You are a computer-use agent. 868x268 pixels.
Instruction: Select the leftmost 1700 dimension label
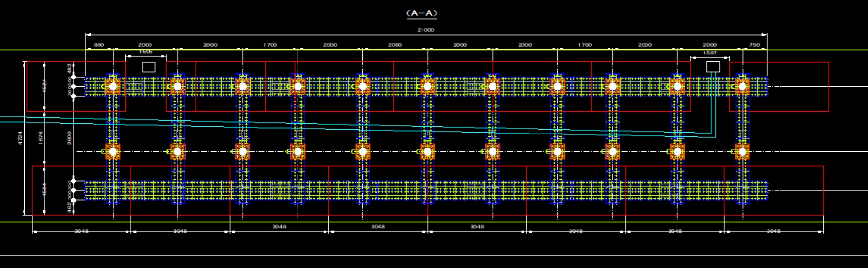(270, 45)
